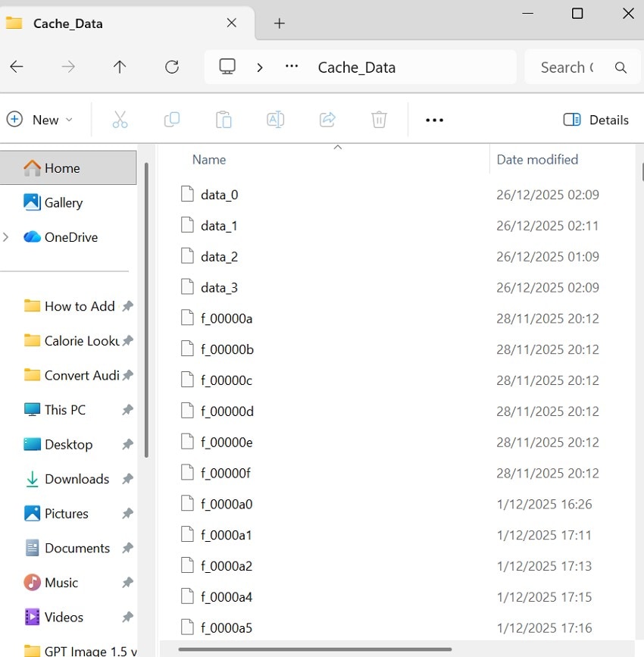Viewport: 644px width, 657px height.
Task: Open the collapsed breadcrumb ellipsis menu
Action: [x=291, y=67]
